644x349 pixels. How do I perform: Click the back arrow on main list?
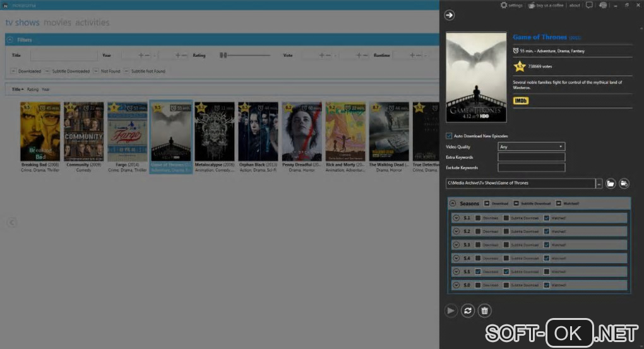click(11, 223)
